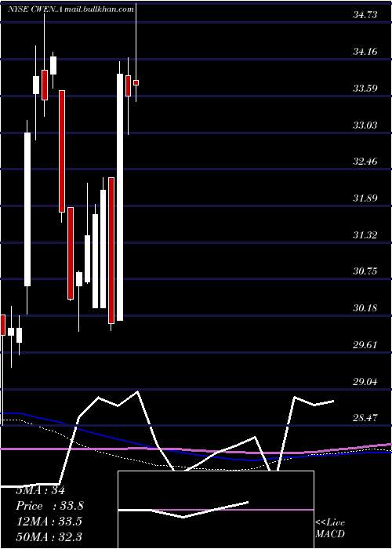This screenshot has width=392, height=549.
Task: Click the 28.47 price axis label
Action: coord(365,418)
